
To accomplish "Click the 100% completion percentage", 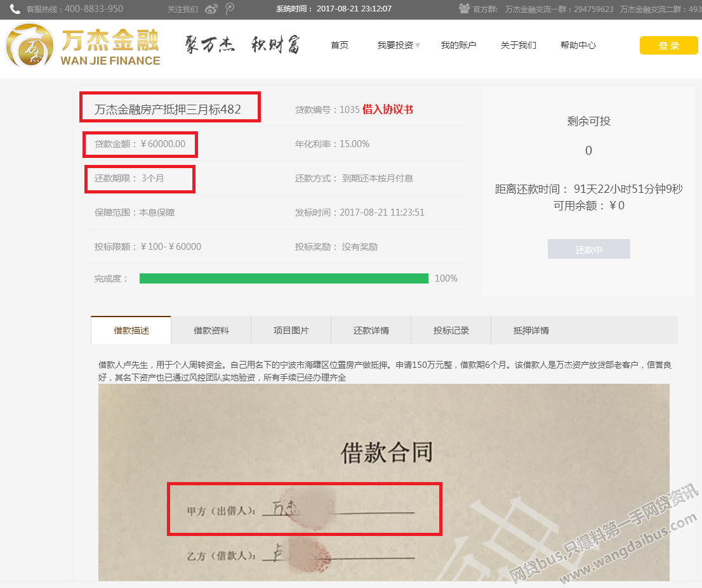I will 446,278.
